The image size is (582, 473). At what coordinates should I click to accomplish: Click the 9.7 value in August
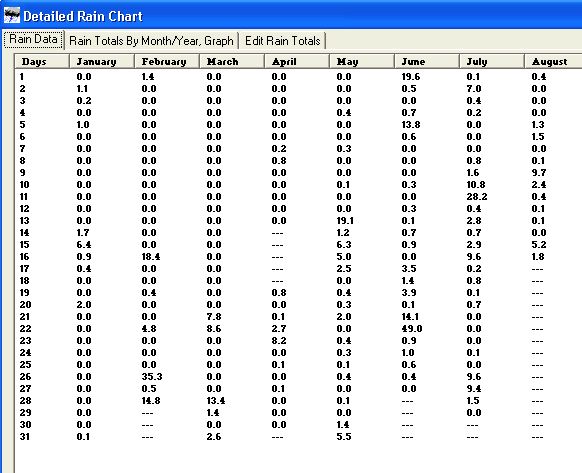[539, 173]
